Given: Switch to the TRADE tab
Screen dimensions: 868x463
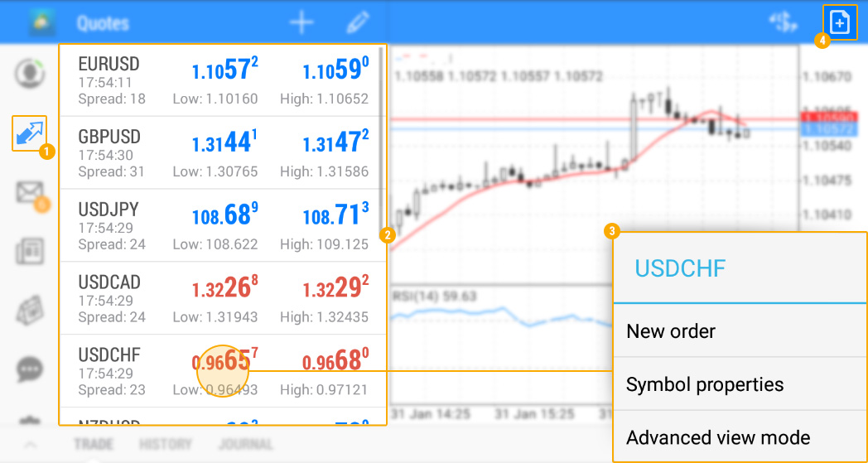Looking at the screenshot, I should 94,445.
